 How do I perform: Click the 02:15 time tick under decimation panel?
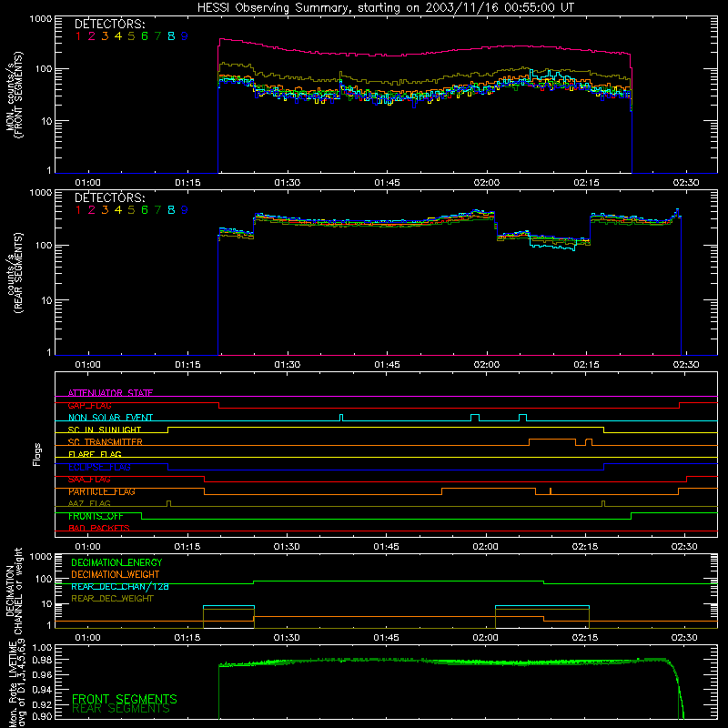(x=585, y=638)
